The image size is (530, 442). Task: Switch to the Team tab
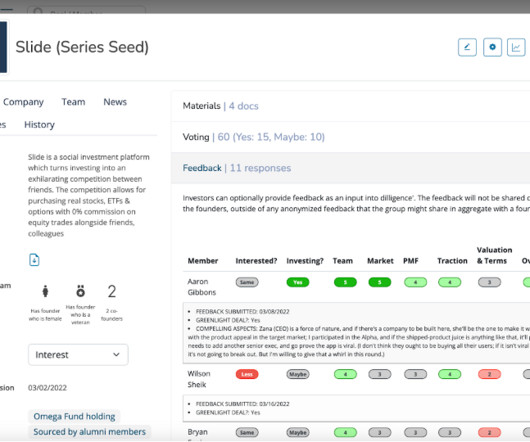click(73, 102)
